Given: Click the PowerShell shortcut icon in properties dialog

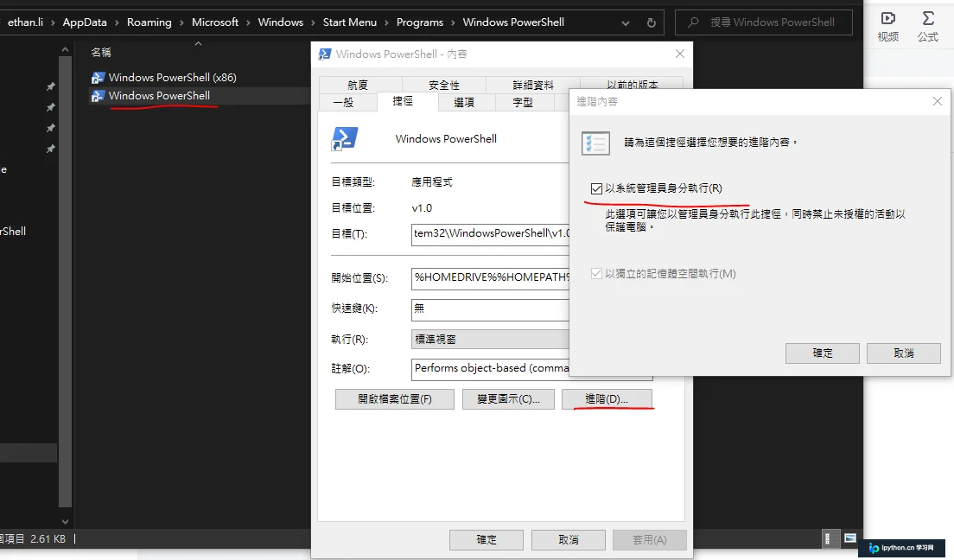Looking at the screenshot, I should pos(345,139).
